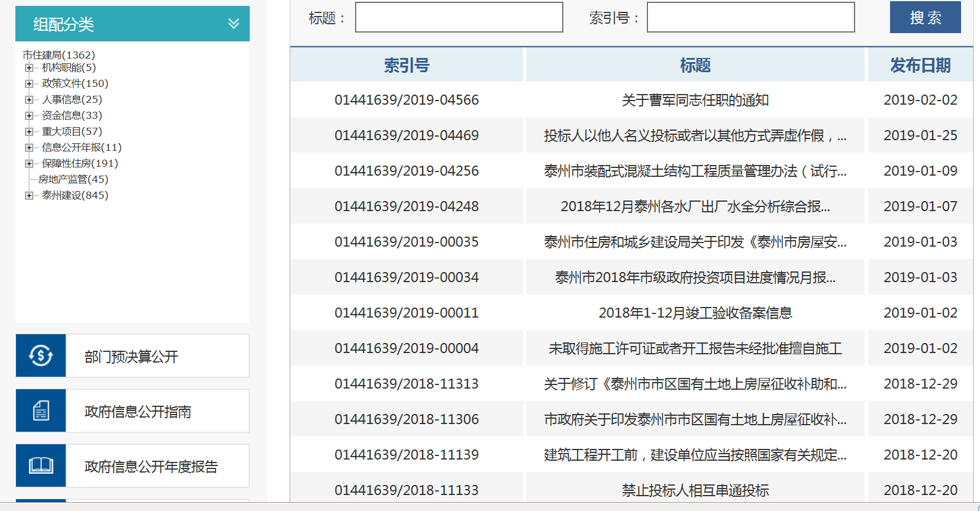The height and width of the screenshot is (511, 980).
Task: Select 房地产监管 in the category tree
Action: click(x=73, y=179)
